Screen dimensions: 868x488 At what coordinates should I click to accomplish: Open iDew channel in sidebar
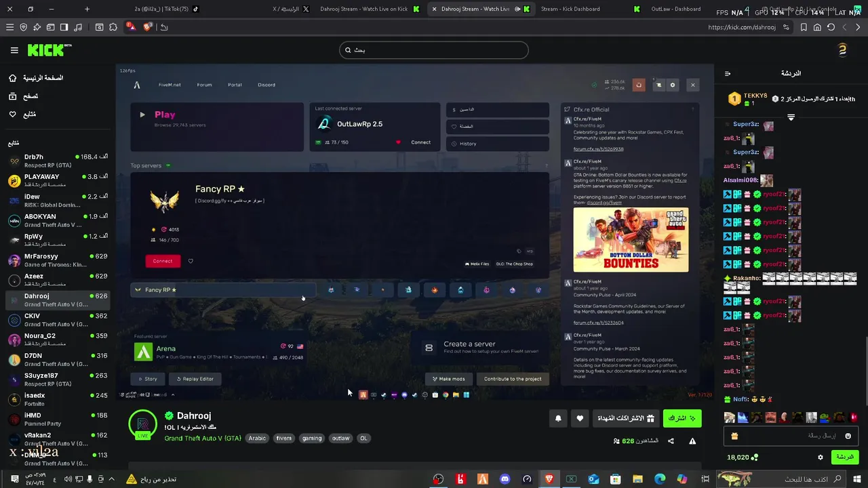tap(58, 201)
